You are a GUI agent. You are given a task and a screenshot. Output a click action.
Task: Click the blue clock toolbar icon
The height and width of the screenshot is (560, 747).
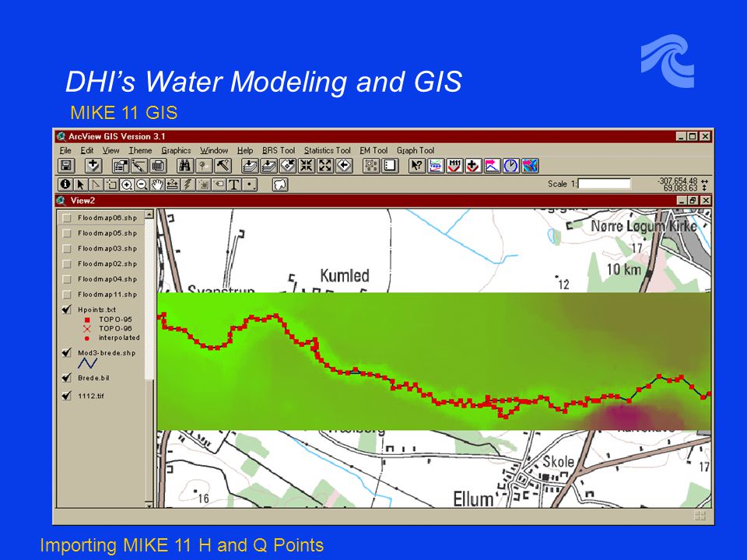[x=510, y=166]
